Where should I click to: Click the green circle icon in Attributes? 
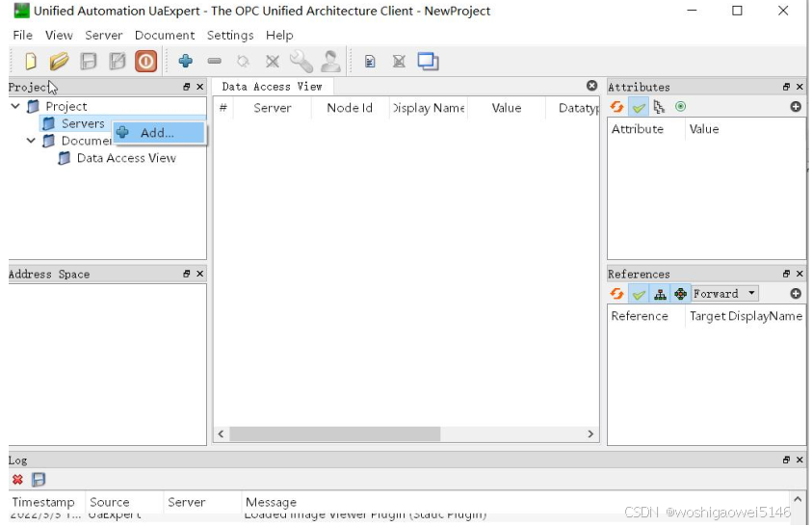coord(680,107)
